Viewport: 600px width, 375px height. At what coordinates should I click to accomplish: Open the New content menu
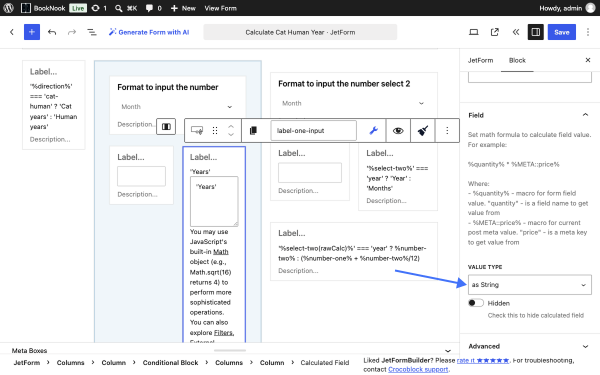183,8
